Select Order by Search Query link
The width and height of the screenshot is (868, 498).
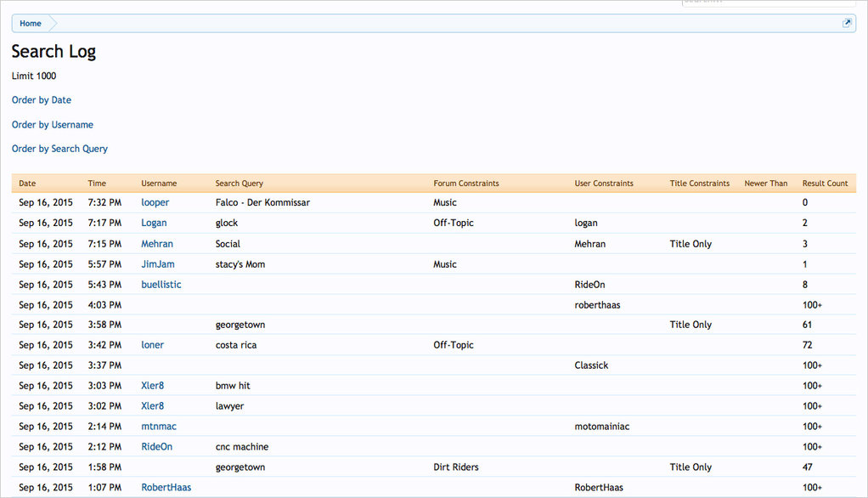click(59, 149)
